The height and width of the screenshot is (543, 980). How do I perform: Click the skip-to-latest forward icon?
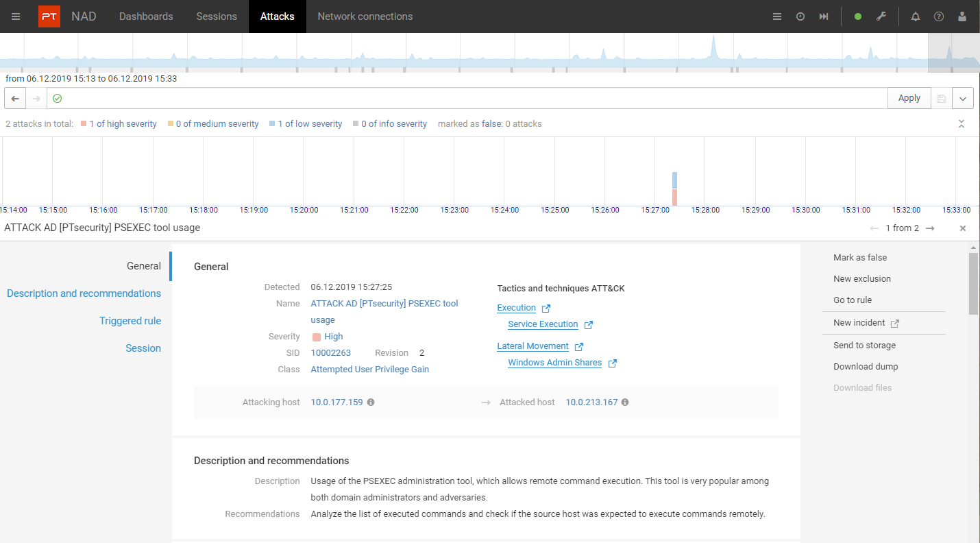pyautogui.click(x=824, y=16)
